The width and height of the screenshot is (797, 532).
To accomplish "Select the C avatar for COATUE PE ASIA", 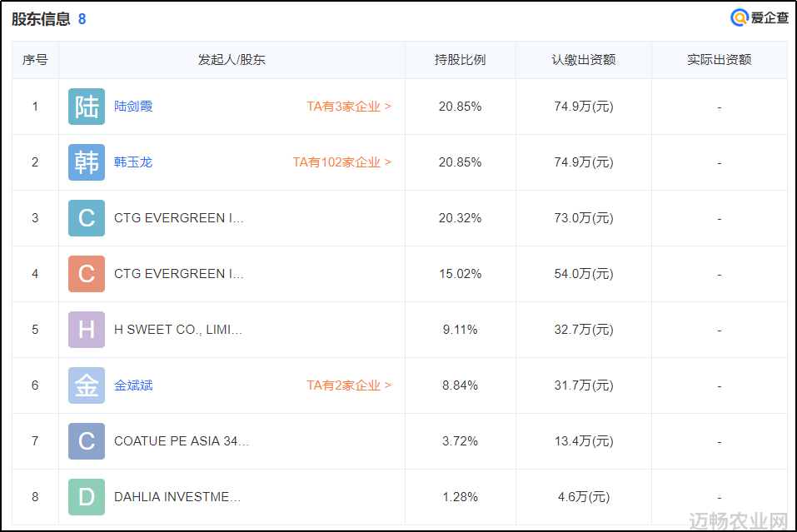I will (87, 441).
